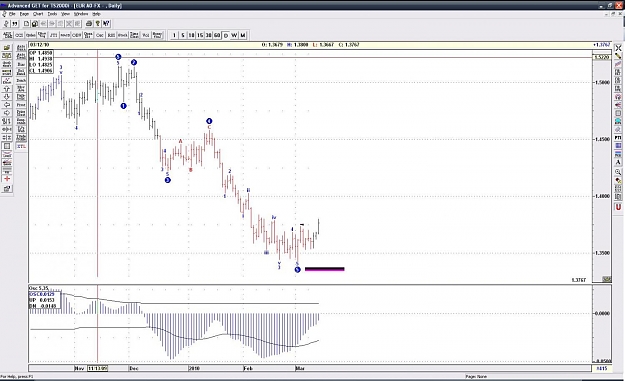Open the Help menu
Viewport: 625px width, 381px height.
pos(96,14)
